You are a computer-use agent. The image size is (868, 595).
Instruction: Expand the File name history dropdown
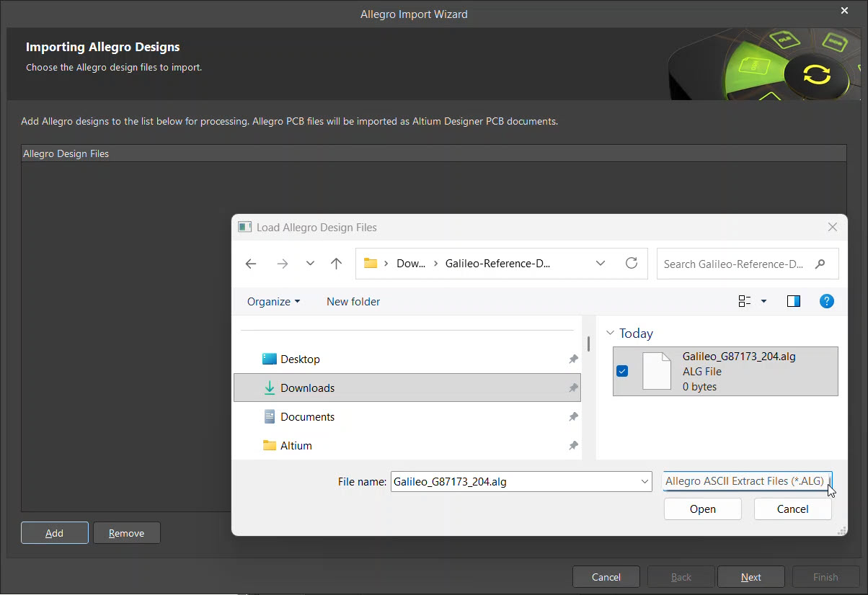tap(645, 481)
